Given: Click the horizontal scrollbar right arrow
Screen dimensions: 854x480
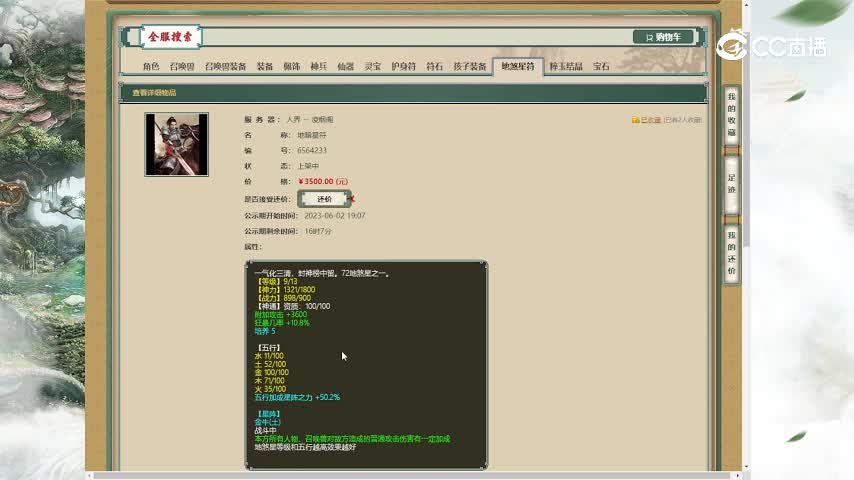Looking at the screenshot, I should click(x=739, y=476).
